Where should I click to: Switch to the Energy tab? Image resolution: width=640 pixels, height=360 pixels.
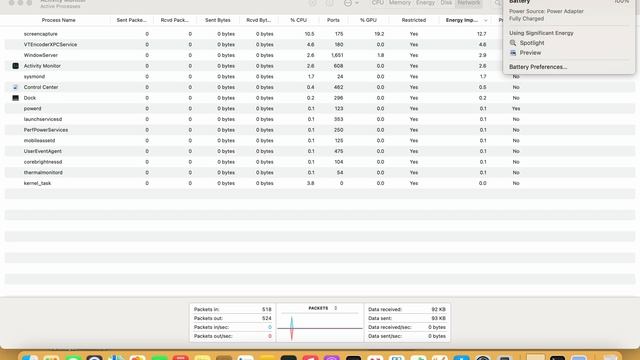click(x=425, y=3)
